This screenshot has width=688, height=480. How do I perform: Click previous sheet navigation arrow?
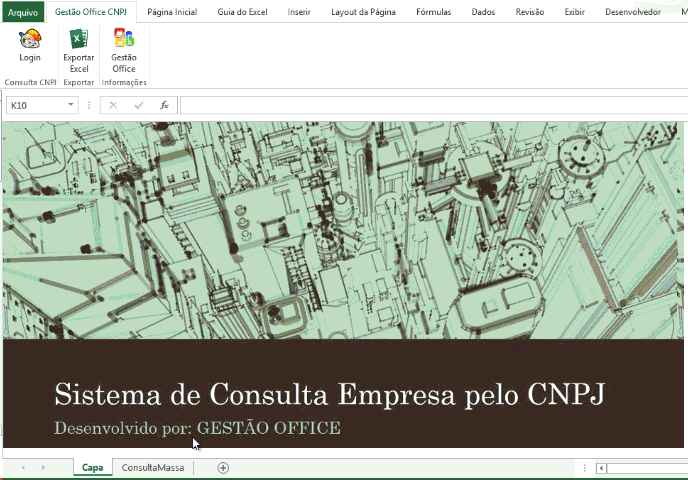[23, 468]
